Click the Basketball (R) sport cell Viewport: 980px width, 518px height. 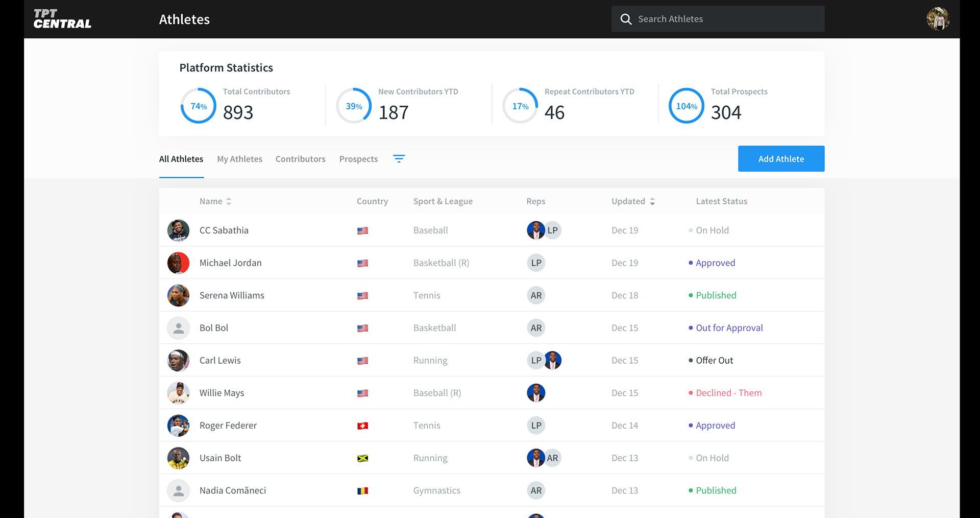(x=441, y=263)
